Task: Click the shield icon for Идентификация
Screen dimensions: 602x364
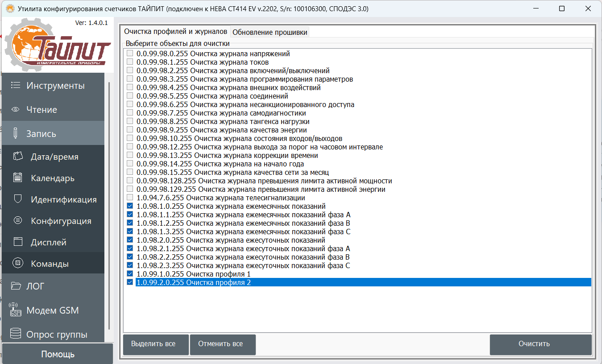Action: click(x=18, y=199)
